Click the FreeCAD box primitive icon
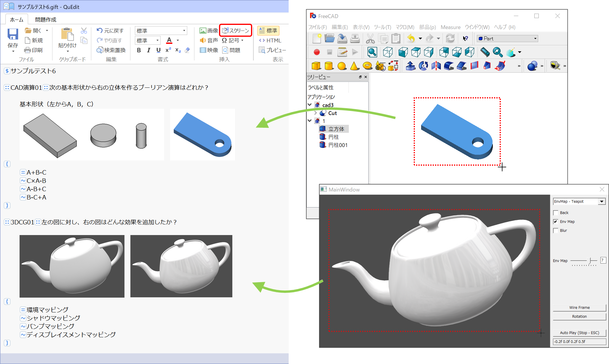609x364 pixels. (316, 66)
